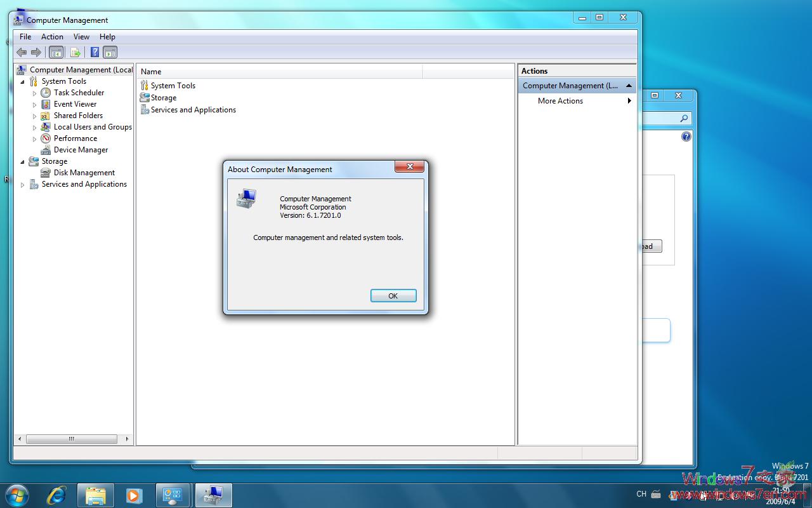The image size is (812, 508).
Task: Click the Actions pane header label
Action: pyautogui.click(x=535, y=71)
